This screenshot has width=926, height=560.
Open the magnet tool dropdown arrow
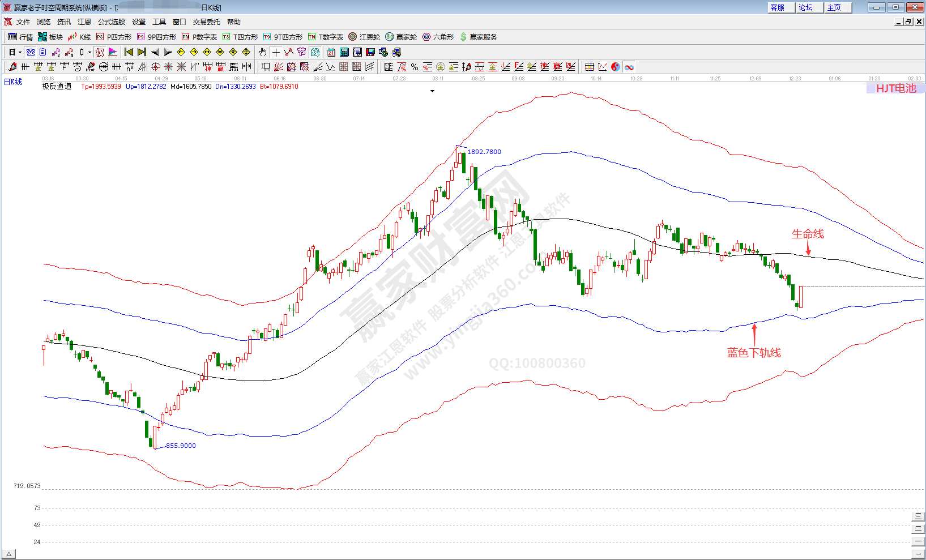(88, 52)
